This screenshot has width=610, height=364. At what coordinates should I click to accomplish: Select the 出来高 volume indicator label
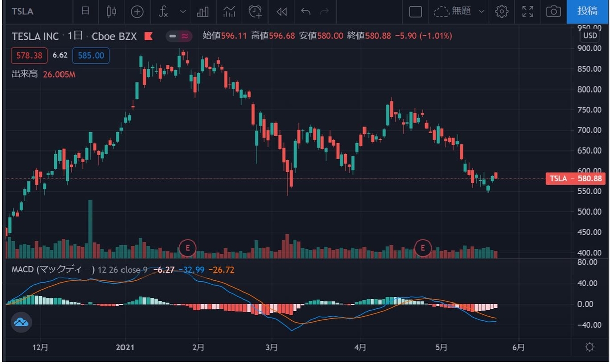pyautogui.click(x=25, y=74)
